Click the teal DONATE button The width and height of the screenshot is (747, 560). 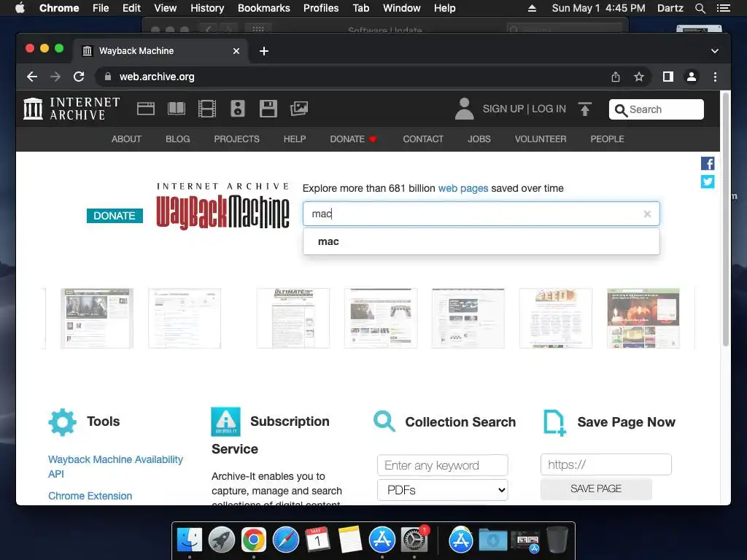point(115,216)
